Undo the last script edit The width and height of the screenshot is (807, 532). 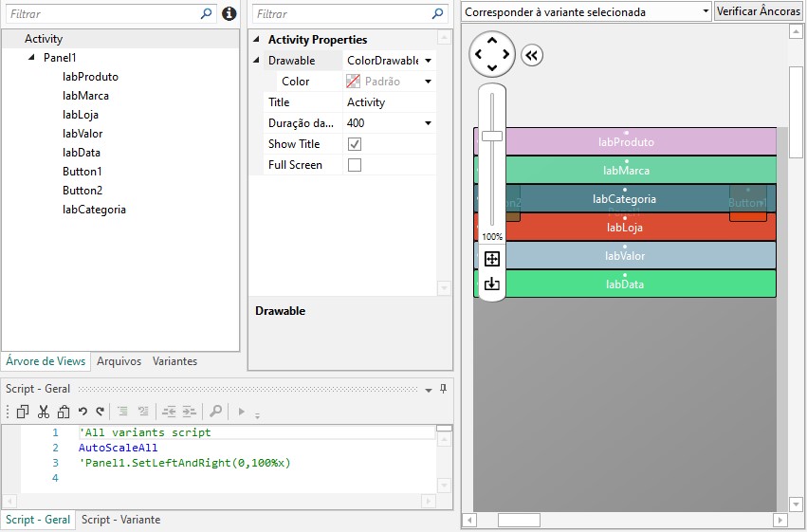(x=83, y=412)
